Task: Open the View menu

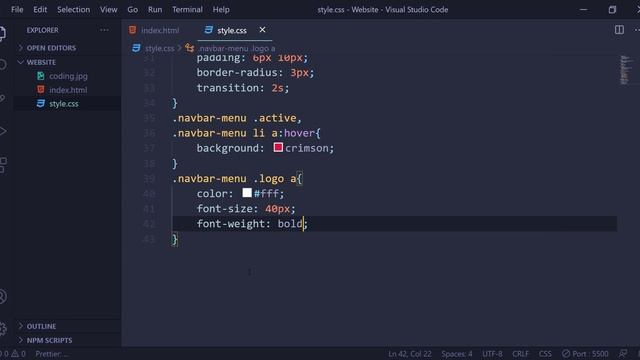Action: point(109,9)
